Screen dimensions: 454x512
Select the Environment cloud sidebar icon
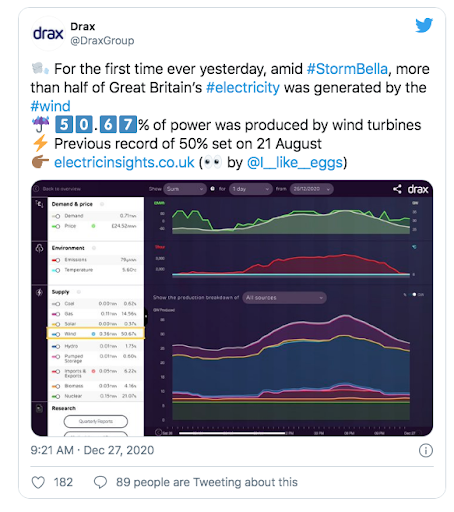point(39,248)
